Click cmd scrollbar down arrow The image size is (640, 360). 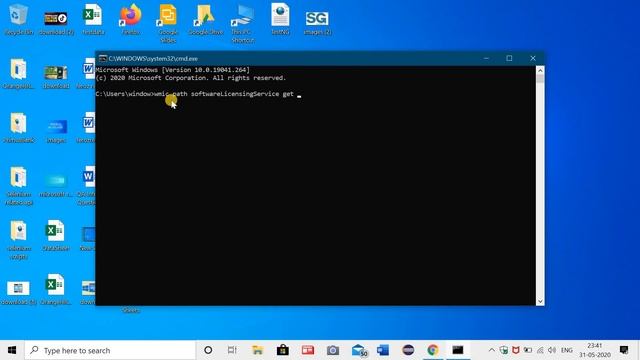point(540,301)
